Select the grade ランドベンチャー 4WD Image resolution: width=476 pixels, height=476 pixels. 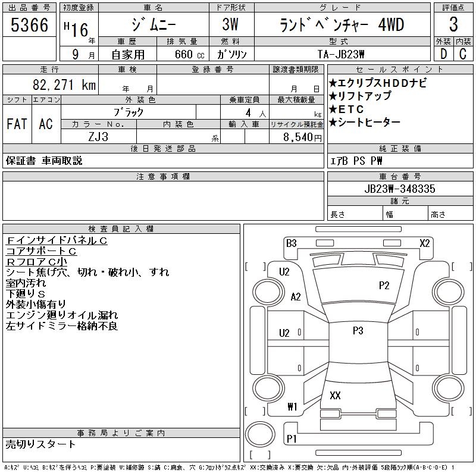[x=342, y=24]
